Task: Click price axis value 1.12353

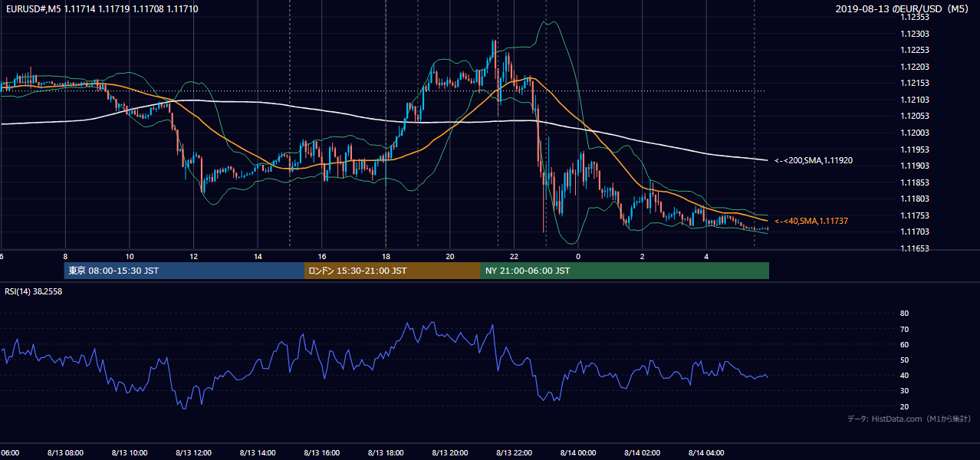Action: coord(915,17)
